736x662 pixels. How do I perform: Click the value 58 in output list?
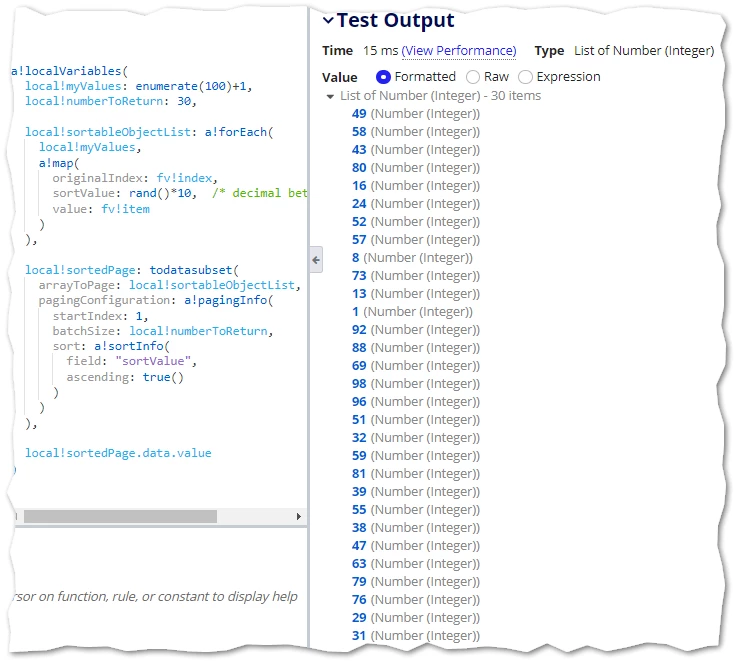(359, 131)
